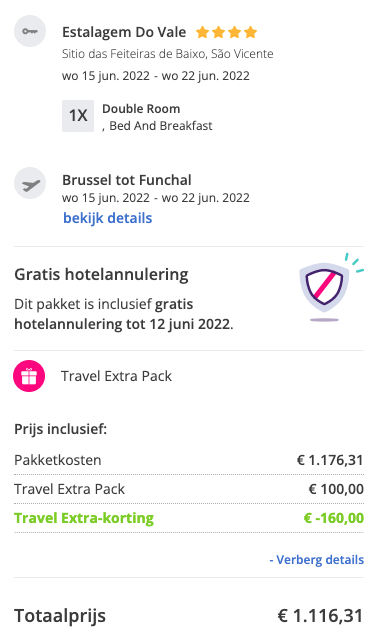Image resolution: width=380 pixels, height=638 pixels.
Task: Open the bekijk details flight link
Action: coord(107,218)
